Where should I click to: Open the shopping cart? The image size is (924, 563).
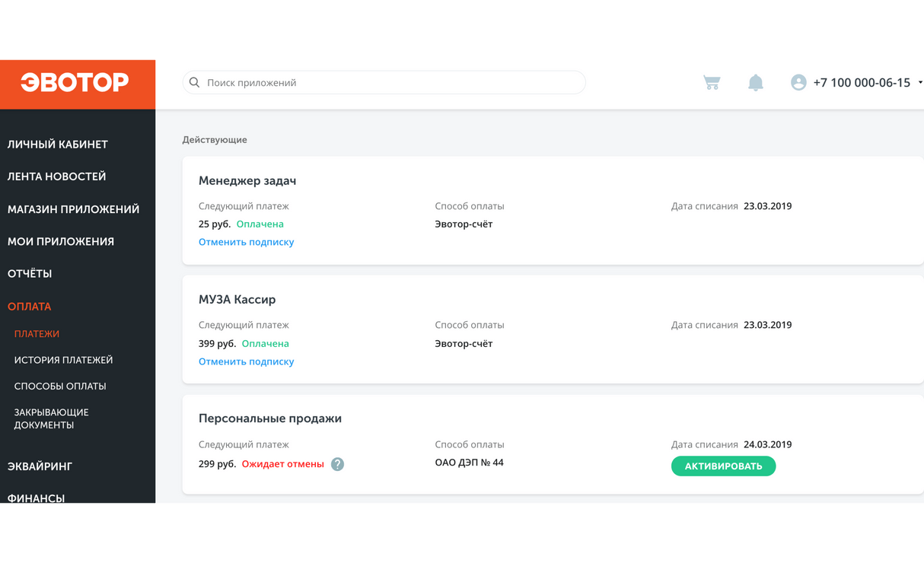click(x=712, y=82)
